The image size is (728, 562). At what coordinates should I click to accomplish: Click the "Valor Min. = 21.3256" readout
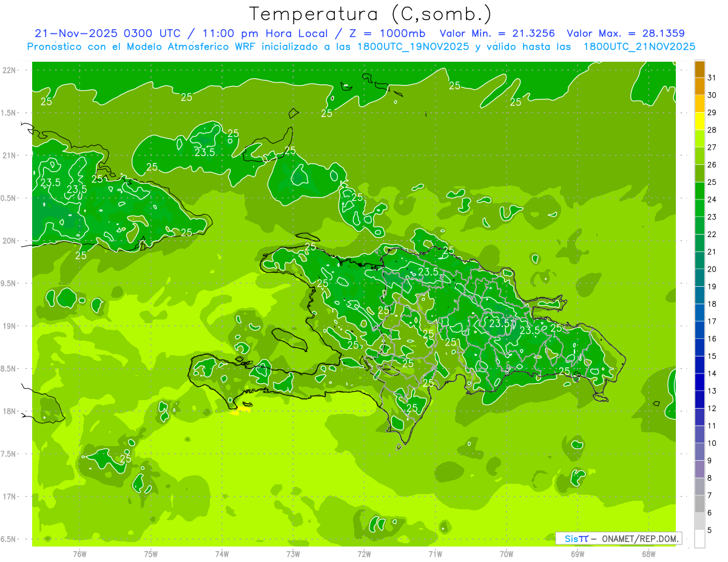point(497,33)
